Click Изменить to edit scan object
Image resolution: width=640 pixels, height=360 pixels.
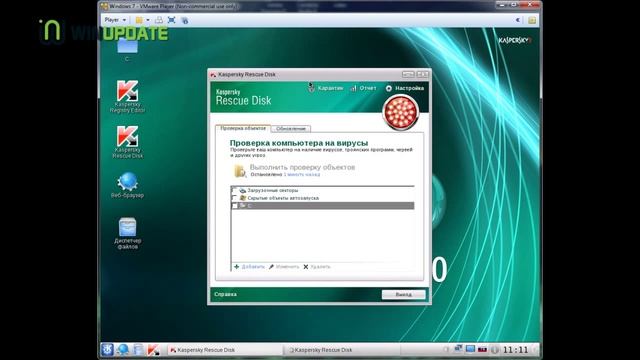[284, 267]
